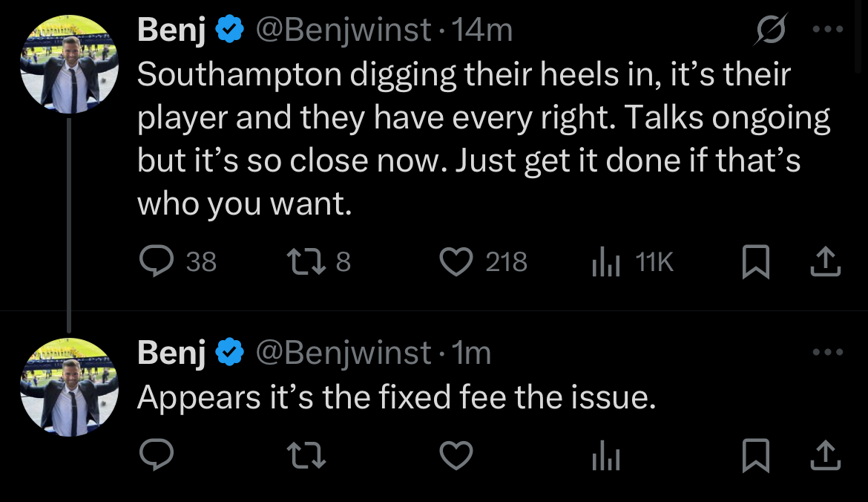Bookmark the fixed fee tweet

point(754,456)
